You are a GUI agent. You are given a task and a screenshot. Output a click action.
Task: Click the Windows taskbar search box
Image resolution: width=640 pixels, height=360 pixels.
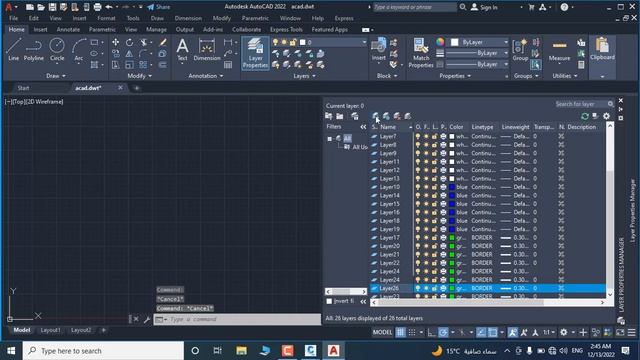pos(103,351)
